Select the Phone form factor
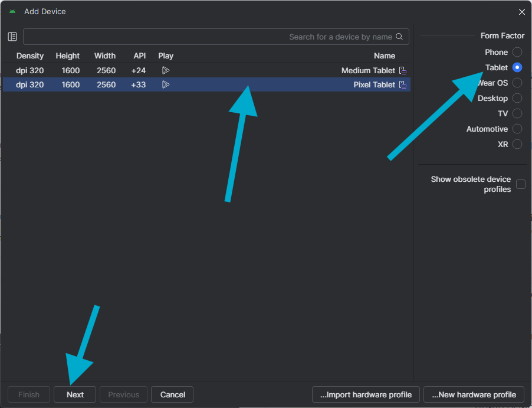The width and height of the screenshot is (532, 408). (517, 52)
